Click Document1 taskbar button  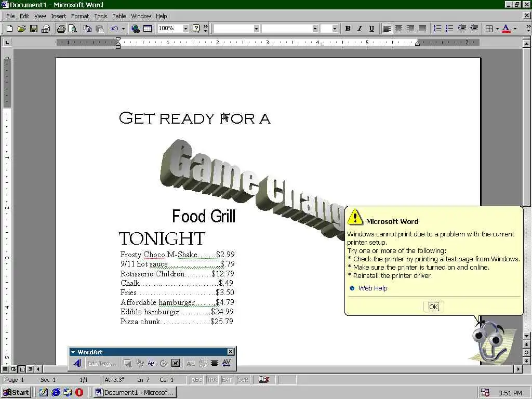pos(135,393)
